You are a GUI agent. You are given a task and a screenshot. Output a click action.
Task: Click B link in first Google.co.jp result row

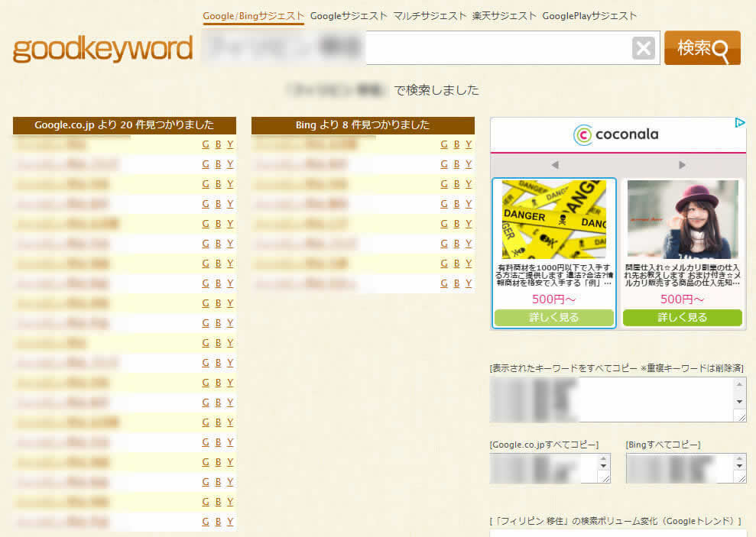[219, 144]
